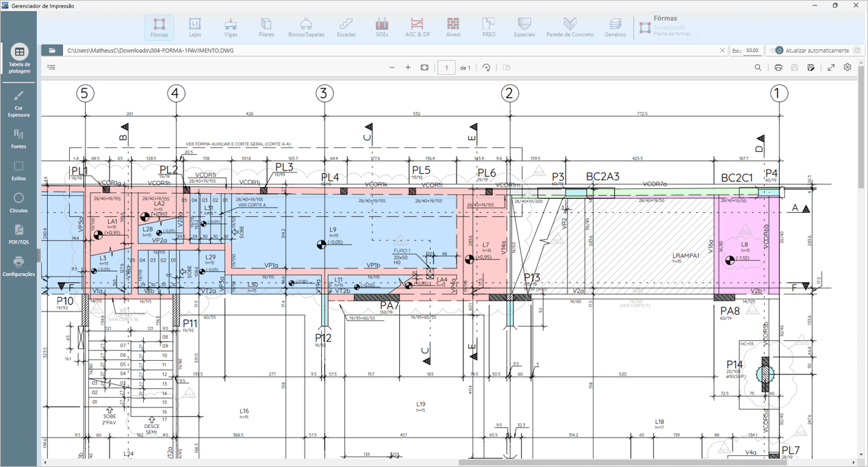Click the Esc. scale input field

[x=752, y=51]
